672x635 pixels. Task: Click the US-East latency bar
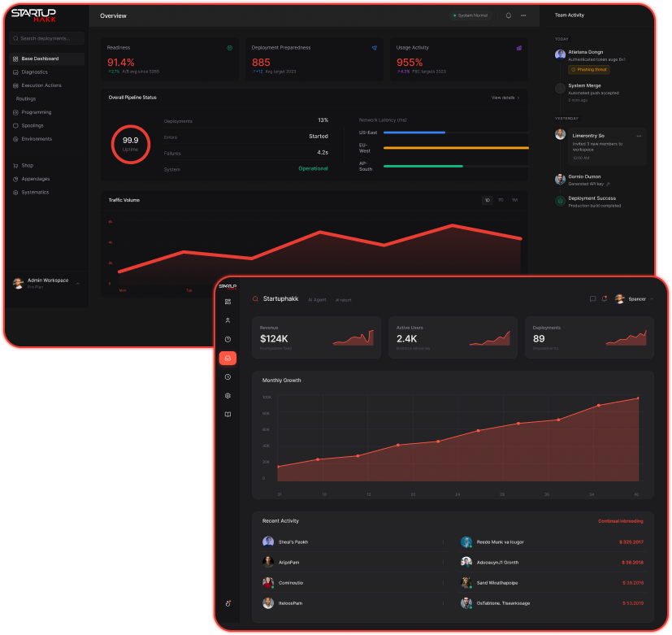click(x=414, y=132)
